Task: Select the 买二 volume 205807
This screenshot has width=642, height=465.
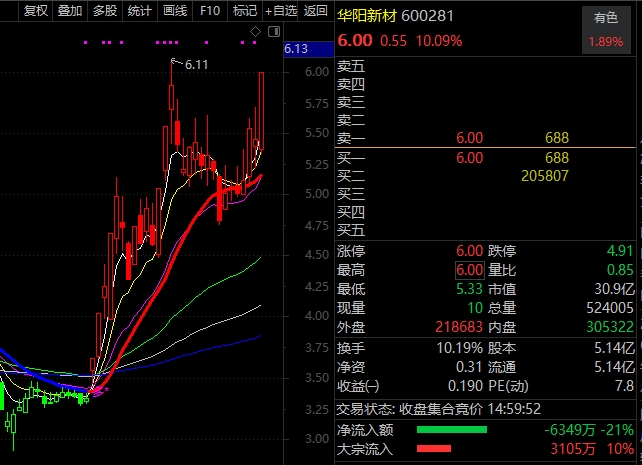Action: point(545,176)
